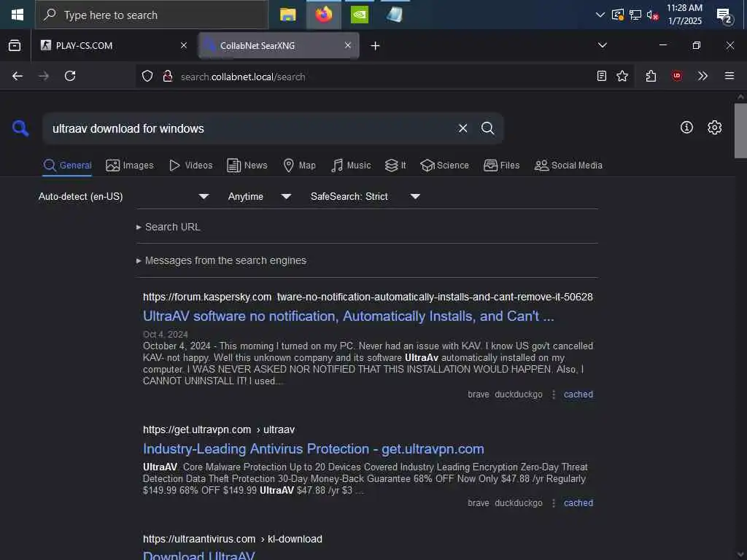Switch to Social Media category
The width and height of the screenshot is (747, 560).
click(568, 166)
